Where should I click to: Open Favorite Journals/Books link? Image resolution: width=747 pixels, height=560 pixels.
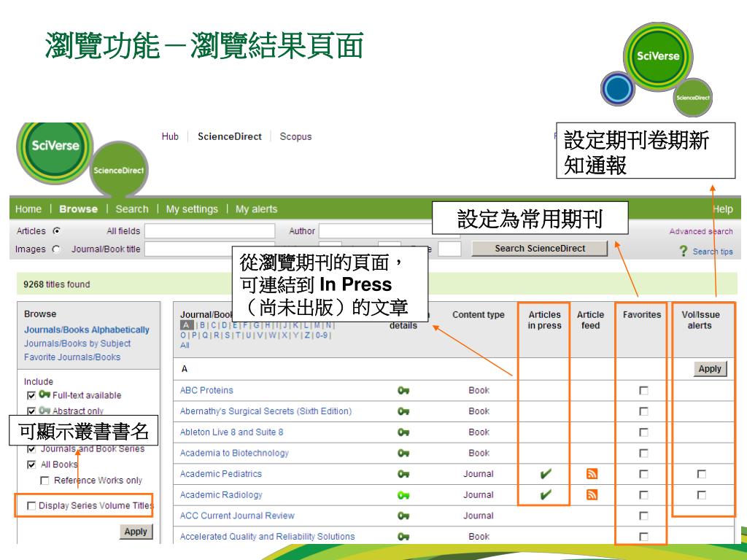coord(72,357)
